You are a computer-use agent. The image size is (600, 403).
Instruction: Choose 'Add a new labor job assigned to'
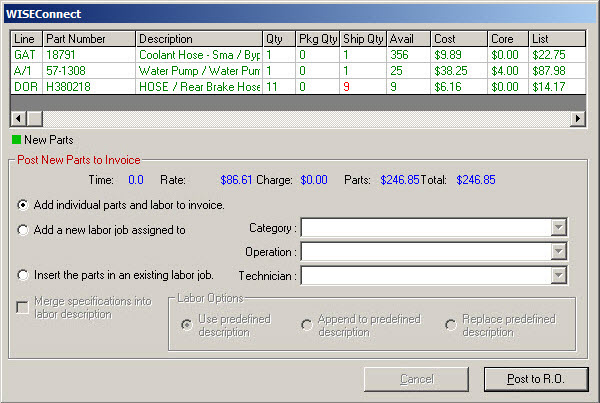pos(23,229)
